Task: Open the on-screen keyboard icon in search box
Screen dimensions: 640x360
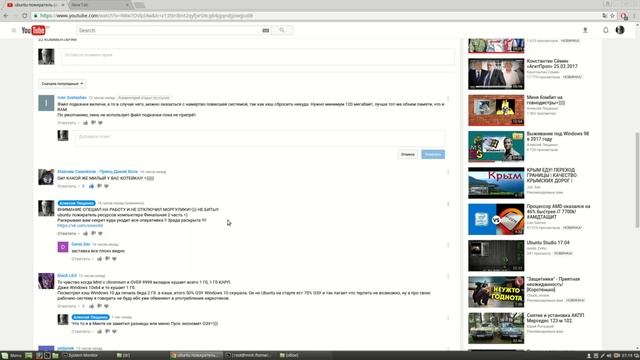Action: tap(266, 30)
